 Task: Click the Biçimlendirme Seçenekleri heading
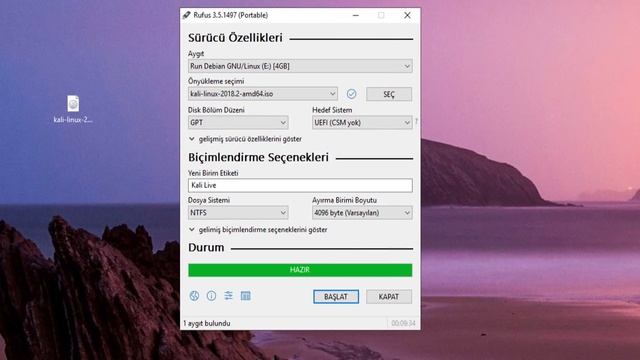tap(258, 158)
